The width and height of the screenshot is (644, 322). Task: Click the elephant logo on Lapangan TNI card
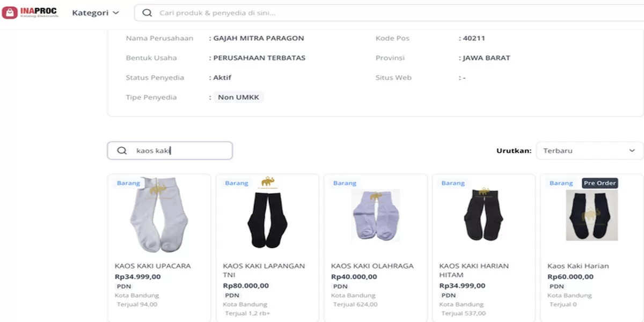[267, 183]
